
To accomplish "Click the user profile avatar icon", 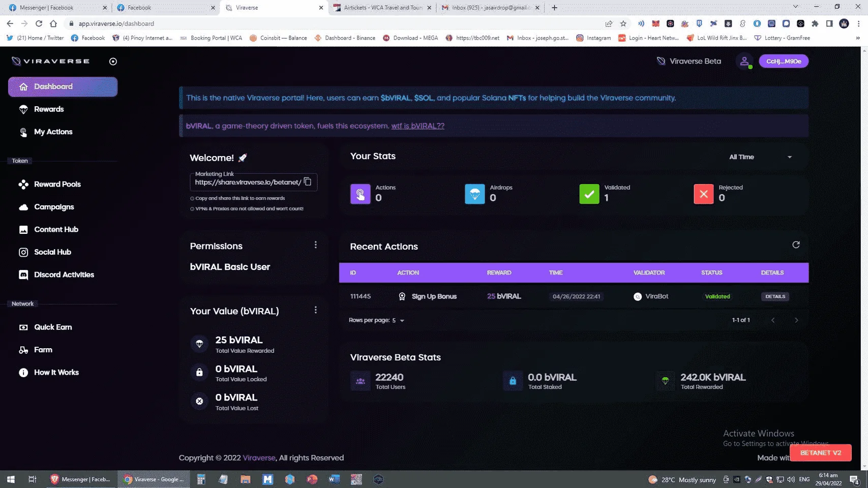I will [744, 62].
